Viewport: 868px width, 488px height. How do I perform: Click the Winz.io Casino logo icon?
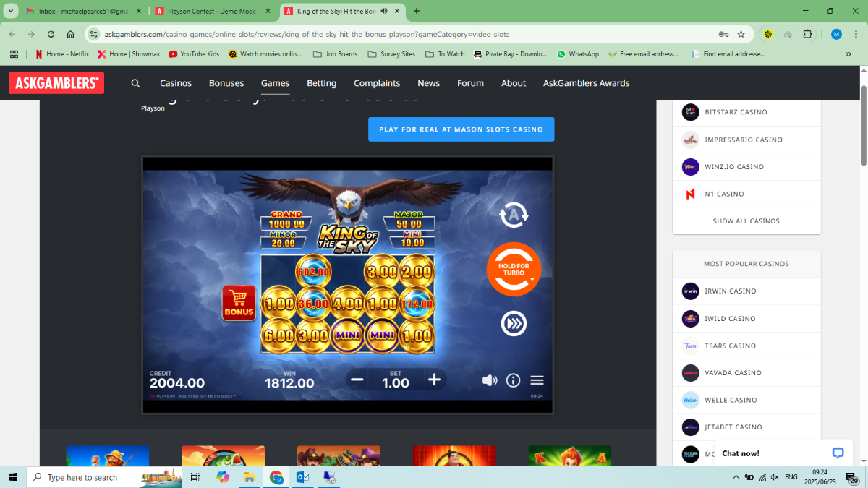point(691,167)
